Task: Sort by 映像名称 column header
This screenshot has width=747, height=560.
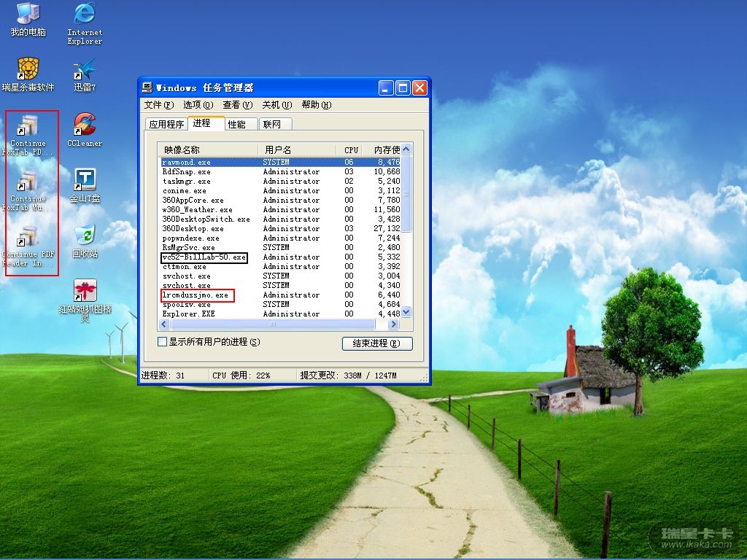Action: (x=208, y=150)
